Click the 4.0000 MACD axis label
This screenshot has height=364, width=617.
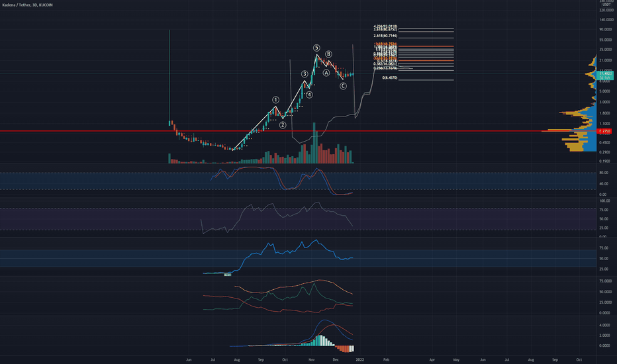[x=605, y=326]
